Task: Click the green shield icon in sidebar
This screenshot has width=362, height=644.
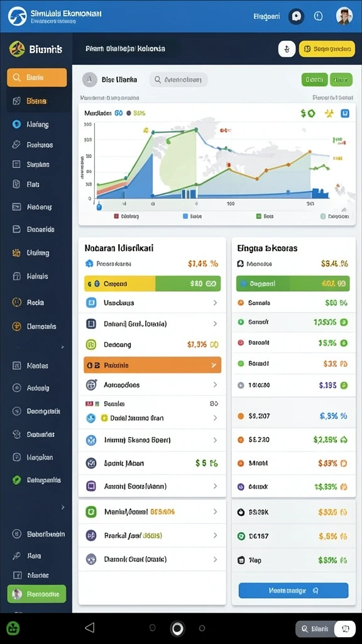Action: pyautogui.click(x=17, y=480)
